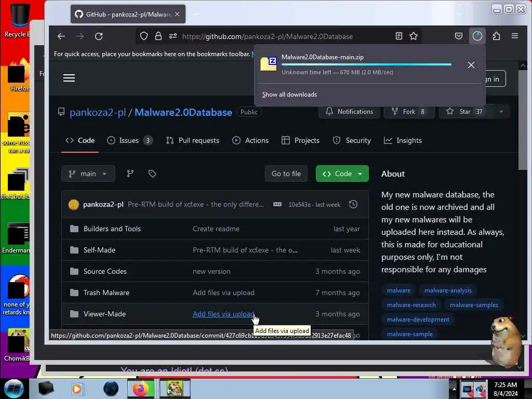Bookmark this page with the star icon
Viewport: 532px width, 399px height.
(x=413, y=36)
